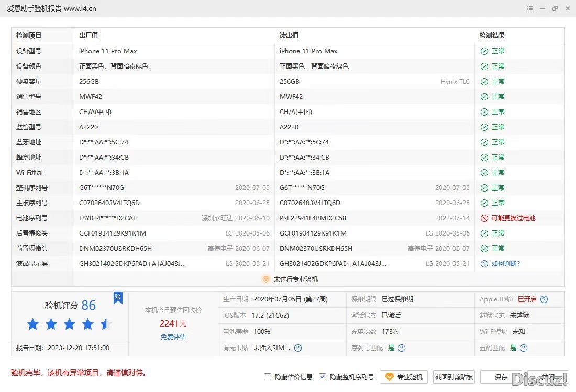576x392 pixels.
Task: Uncheck the 隐藏整机序列号 checkbox
Action: (322, 377)
